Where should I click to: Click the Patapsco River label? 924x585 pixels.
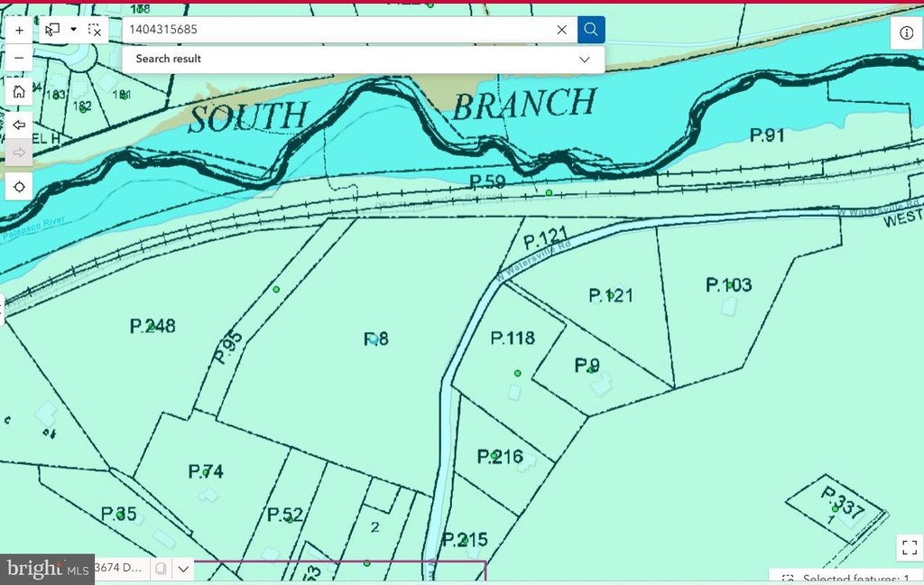pyautogui.click(x=33, y=229)
